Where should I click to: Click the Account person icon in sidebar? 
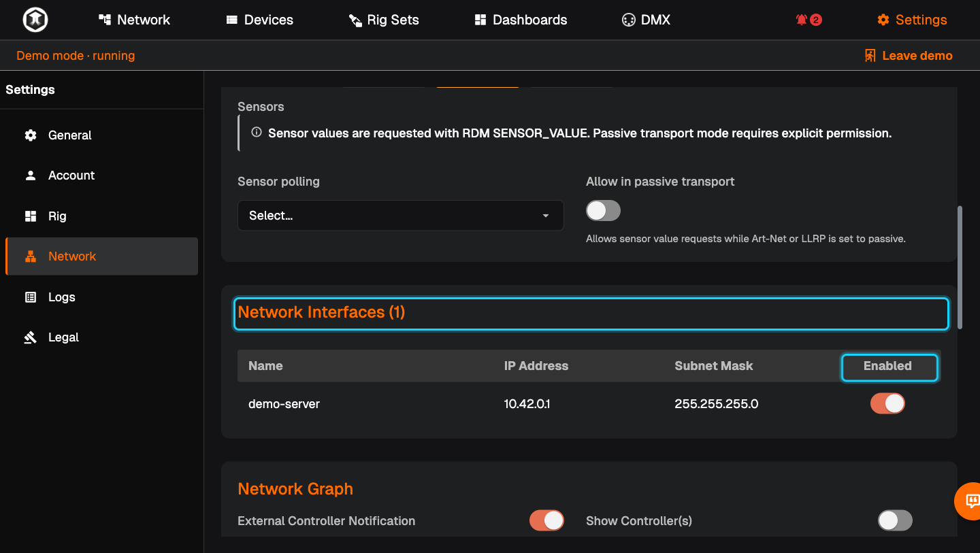[x=31, y=175]
